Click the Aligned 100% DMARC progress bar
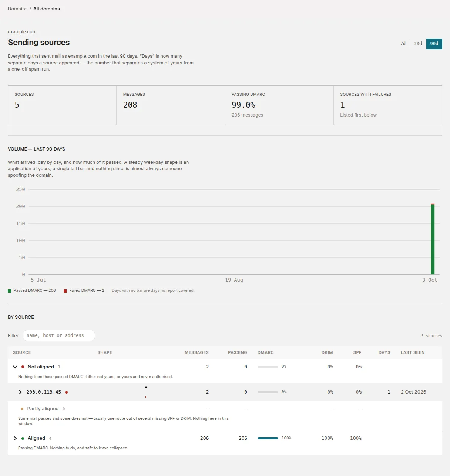450x476 pixels. click(x=268, y=438)
